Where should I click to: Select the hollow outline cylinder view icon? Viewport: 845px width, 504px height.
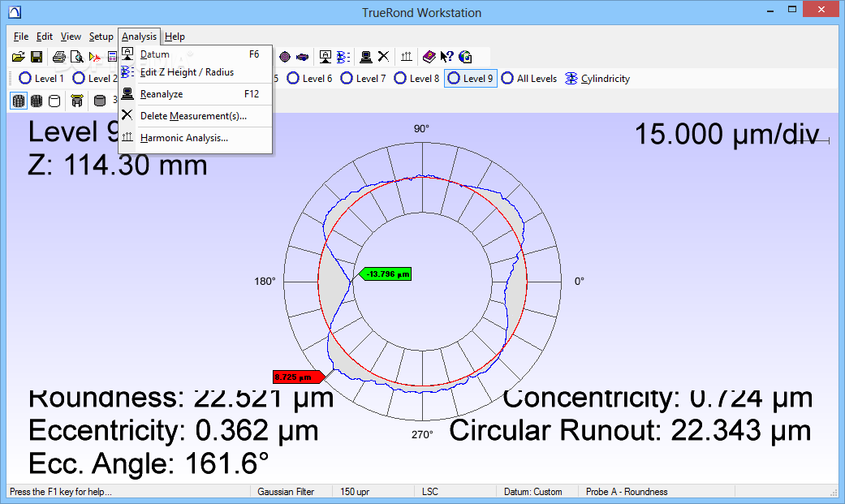54,101
